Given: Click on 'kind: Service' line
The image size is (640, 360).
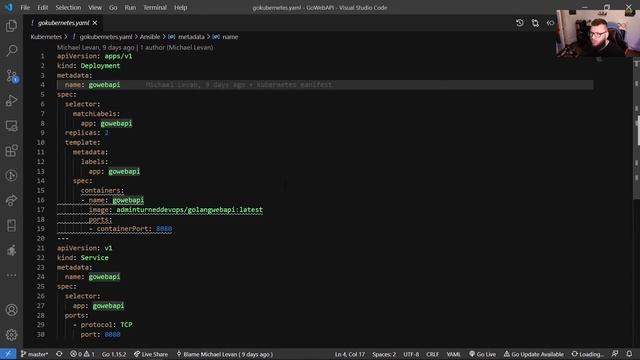Looking at the screenshot, I should 83,258.
